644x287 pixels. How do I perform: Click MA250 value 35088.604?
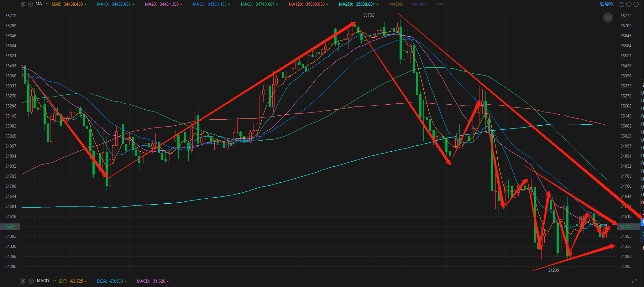365,4
